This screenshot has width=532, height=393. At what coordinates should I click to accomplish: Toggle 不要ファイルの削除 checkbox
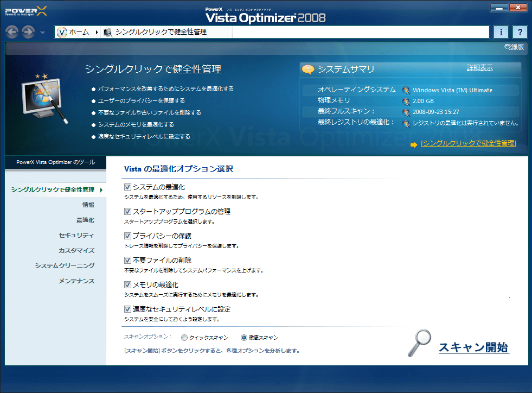(x=127, y=261)
